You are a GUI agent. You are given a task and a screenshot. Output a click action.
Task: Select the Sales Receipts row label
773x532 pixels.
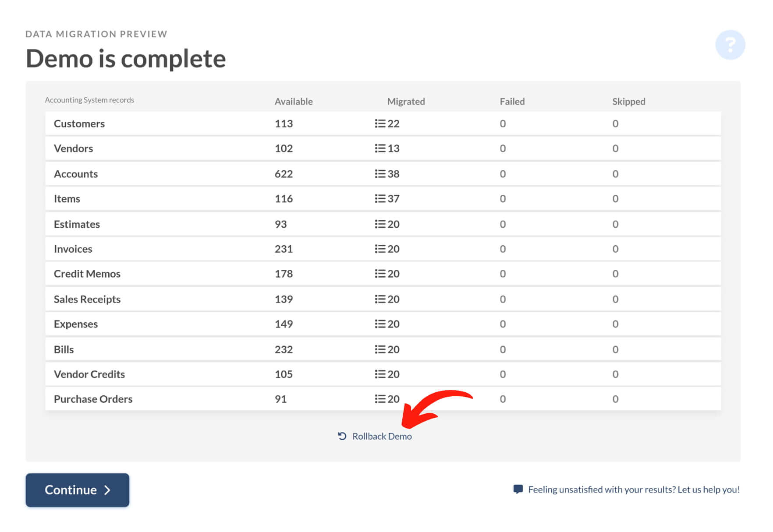pos(87,299)
